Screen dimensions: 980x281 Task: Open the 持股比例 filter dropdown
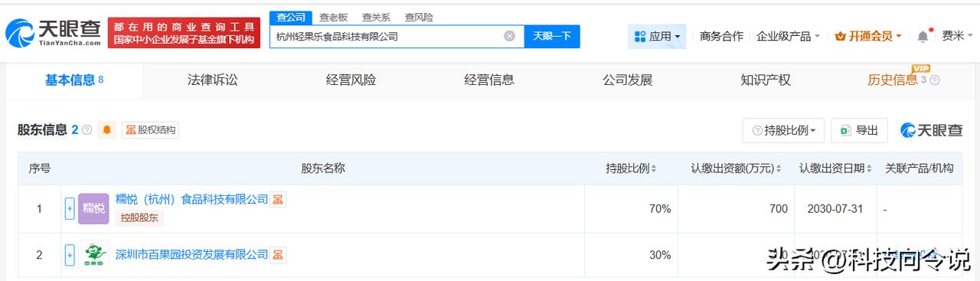[x=783, y=130]
